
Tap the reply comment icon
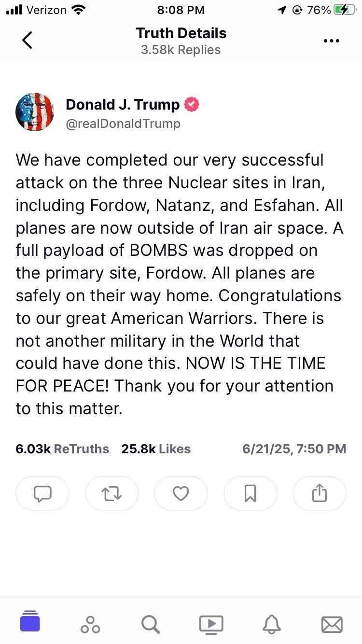(x=42, y=493)
